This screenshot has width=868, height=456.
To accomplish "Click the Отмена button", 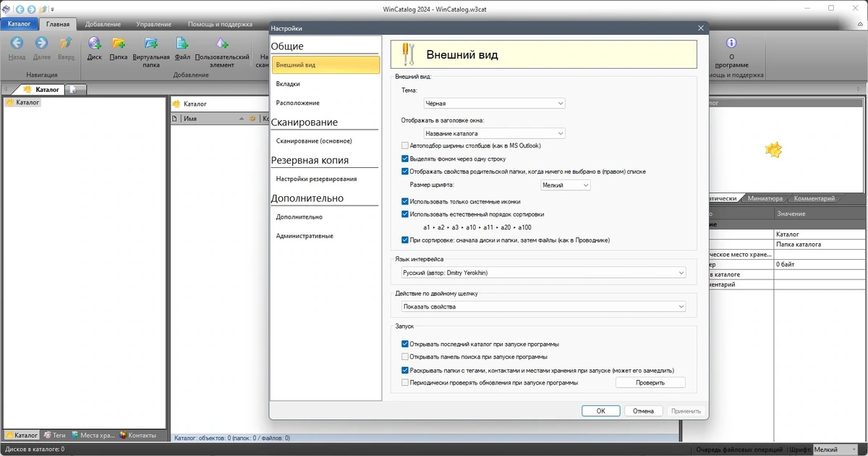I will [643, 410].
